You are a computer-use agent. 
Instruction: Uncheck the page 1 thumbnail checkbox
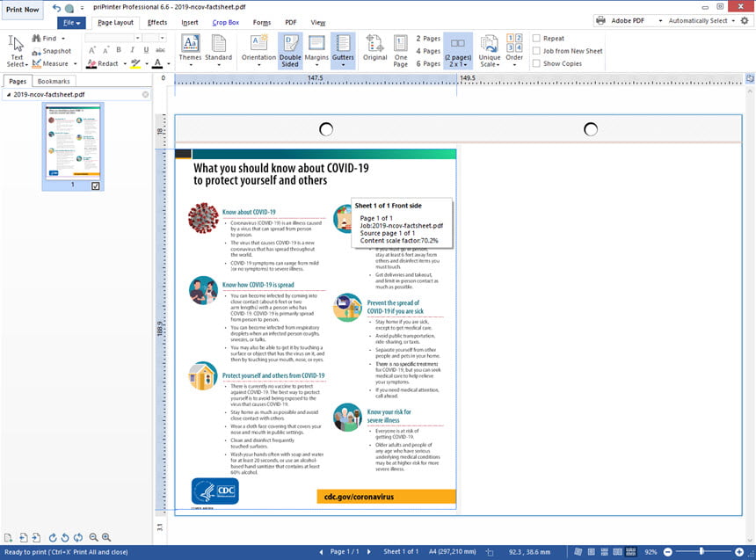pyautogui.click(x=96, y=185)
